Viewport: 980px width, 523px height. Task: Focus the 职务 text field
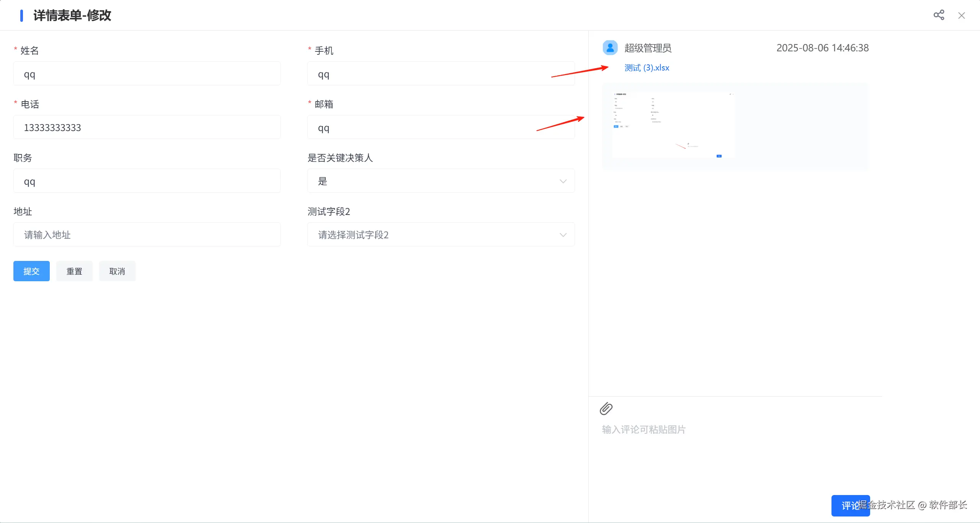click(x=147, y=181)
